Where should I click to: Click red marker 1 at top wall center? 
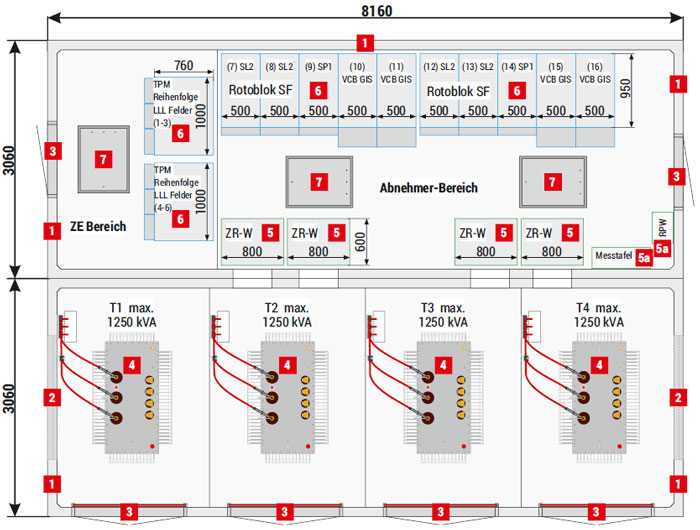365,43
